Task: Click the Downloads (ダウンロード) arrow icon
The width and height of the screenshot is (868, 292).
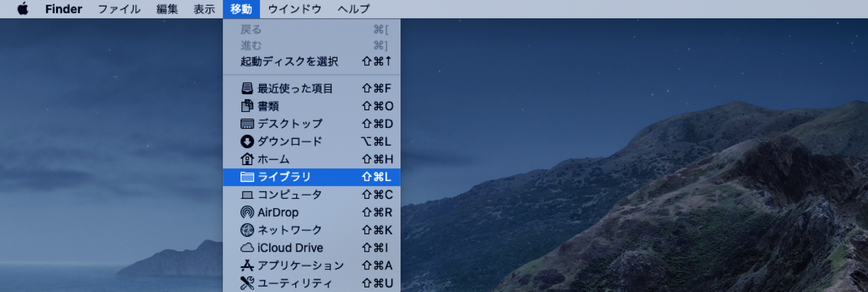Action: [247, 142]
